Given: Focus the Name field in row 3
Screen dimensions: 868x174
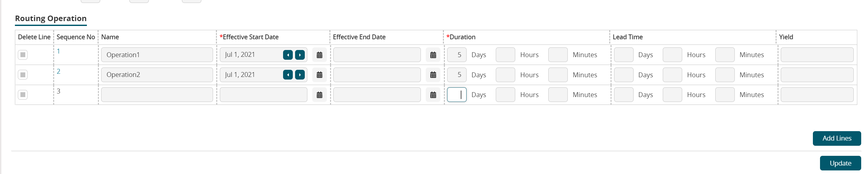Looking at the screenshot, I should 157,95.
